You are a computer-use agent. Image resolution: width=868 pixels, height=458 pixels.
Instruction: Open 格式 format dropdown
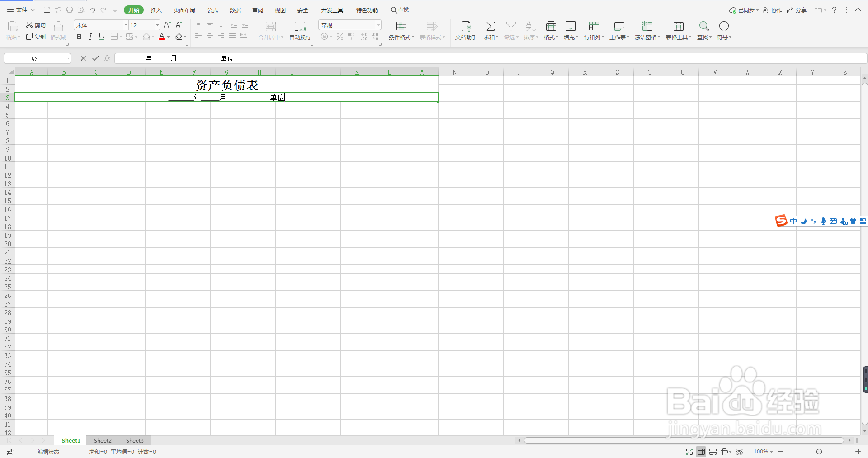click(551, 31)
